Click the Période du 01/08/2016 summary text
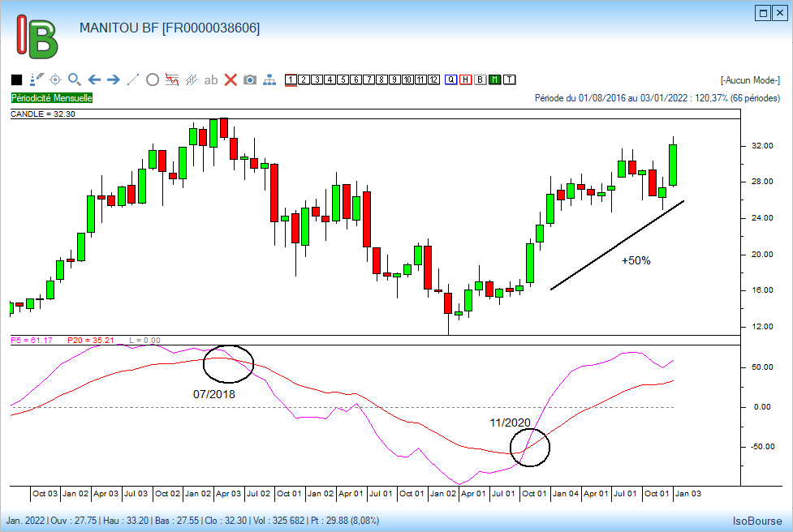793x532 pixels. (x=657, y=98)
